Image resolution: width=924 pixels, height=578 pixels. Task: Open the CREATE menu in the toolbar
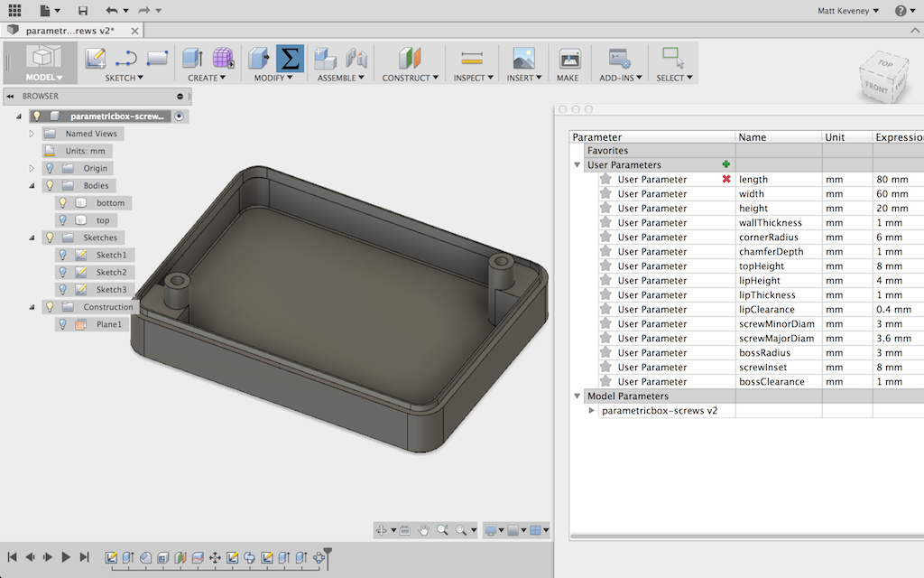pos(204,77)
